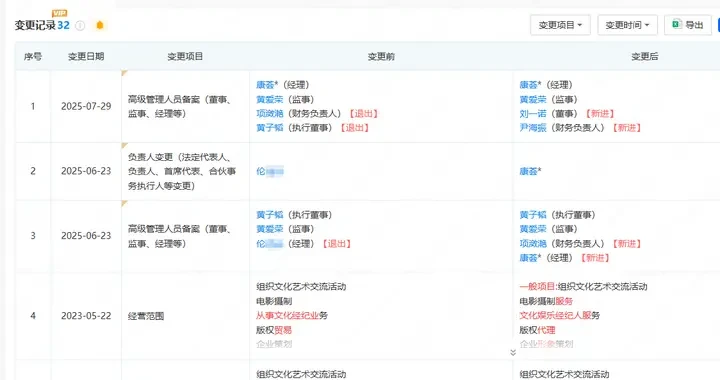
Task: Expand row 4 using the double-chevron icon
Action: point(513,352)
